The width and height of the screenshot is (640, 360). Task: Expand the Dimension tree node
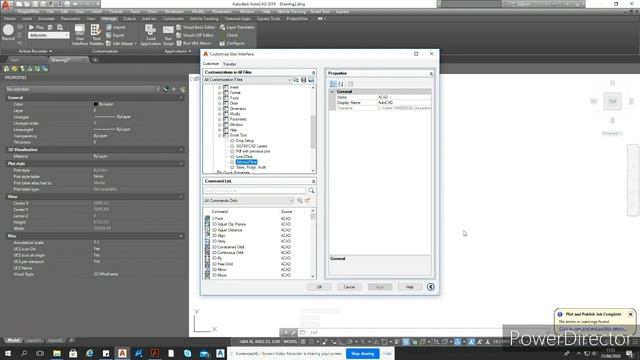click(220, 109)
